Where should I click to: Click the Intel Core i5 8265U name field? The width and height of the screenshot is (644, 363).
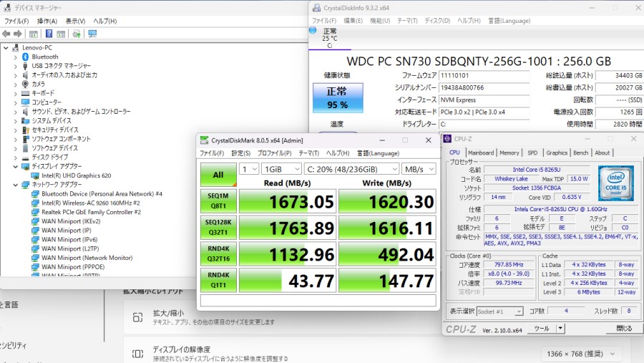tap(537, 170)
